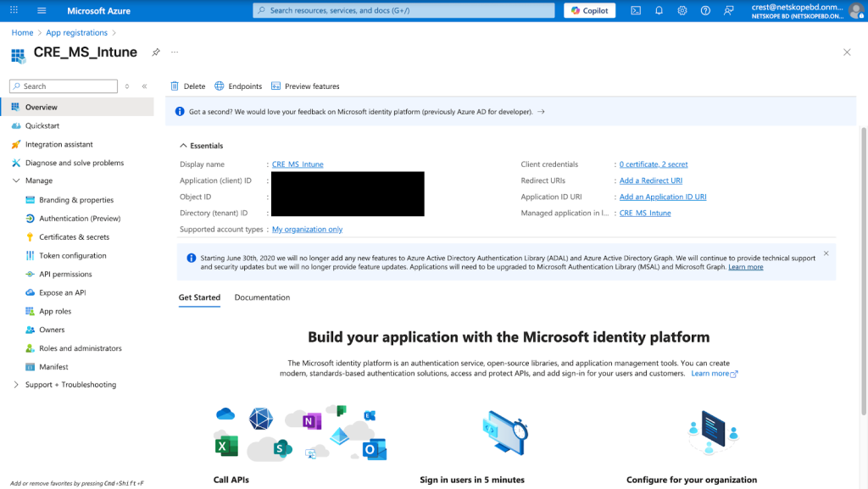The width and height of the screenshot is (868, 489).
Task: Open feedback arrow in banner
Action: (542, 112)
